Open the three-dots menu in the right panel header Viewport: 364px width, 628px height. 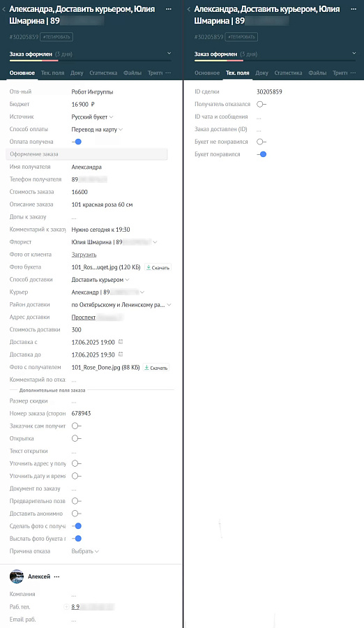353,9
